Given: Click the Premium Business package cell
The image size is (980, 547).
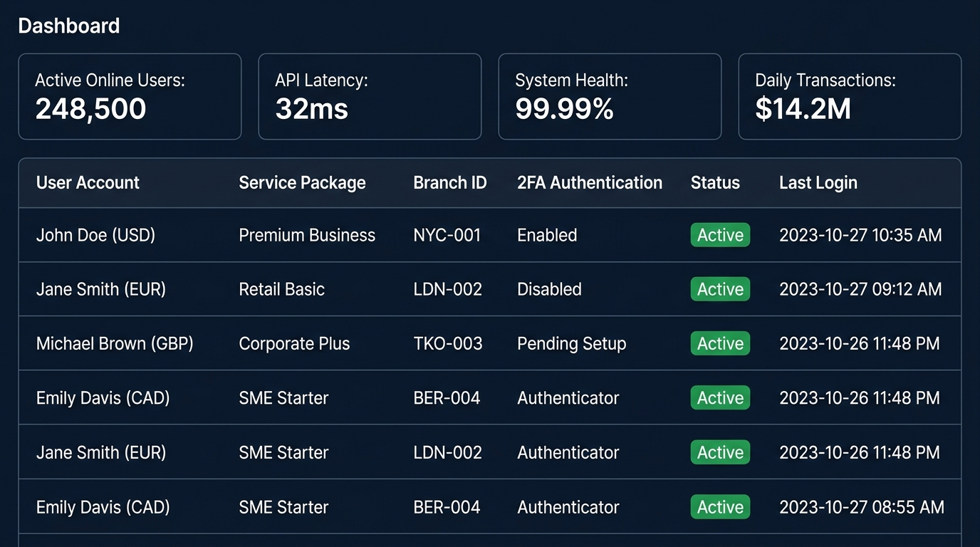Looking at the screenshot, I should (x=307, y=235).
